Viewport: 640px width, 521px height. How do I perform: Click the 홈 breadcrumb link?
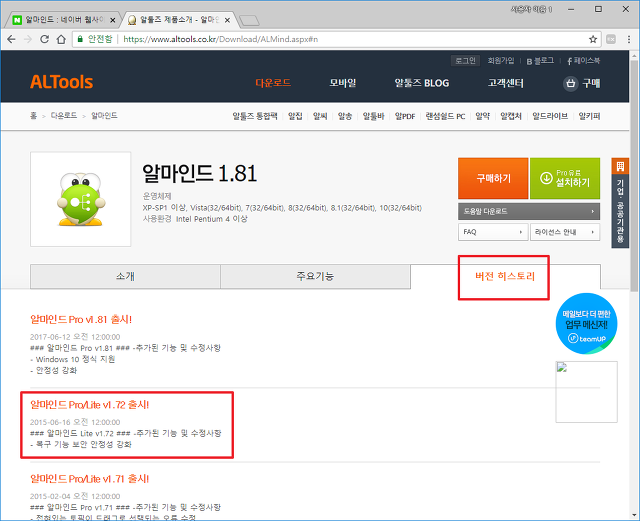tap(33, 116)
